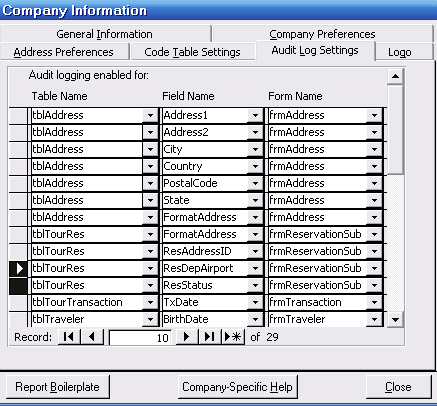Image resolution: width=437 pixels, height=406 pixels.
Task: Open Table Name dropdown for tblTourTransaction
Action: [150, 302]
